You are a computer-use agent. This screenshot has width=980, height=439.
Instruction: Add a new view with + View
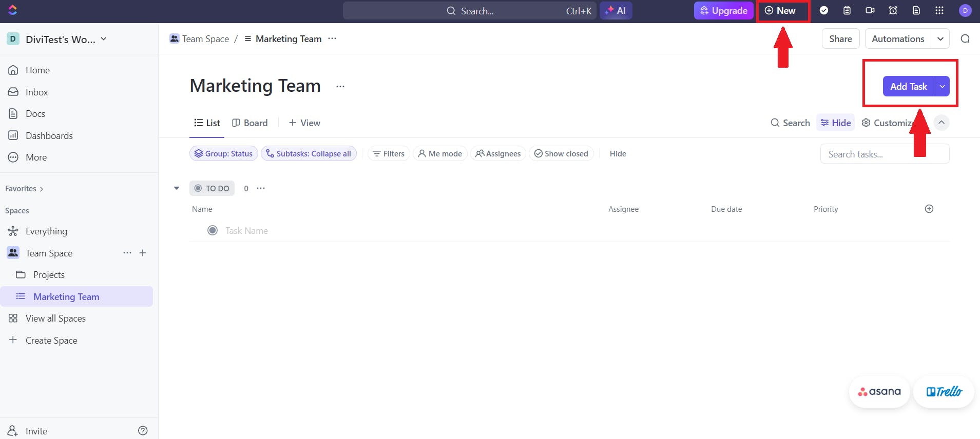pos(304,123)
